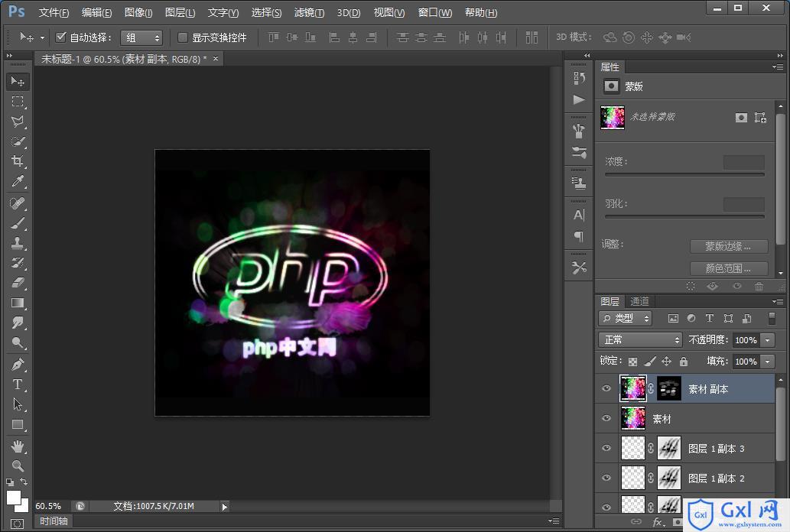The width and height of the screenshot is (790, 532).
Task: Select the Rectangle shape tool
Action: point(18,424)
